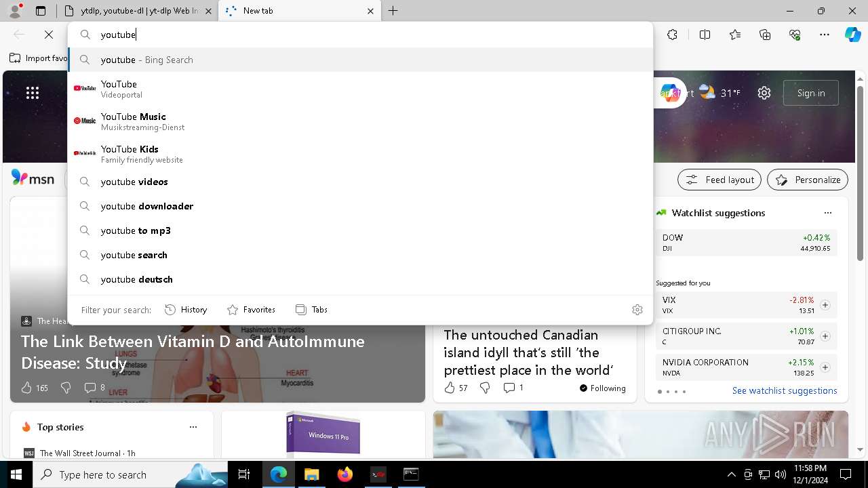Screen dimensions: 868x488
Task: Pick 'youtube search' suggestion
Action: coord(361,255)
